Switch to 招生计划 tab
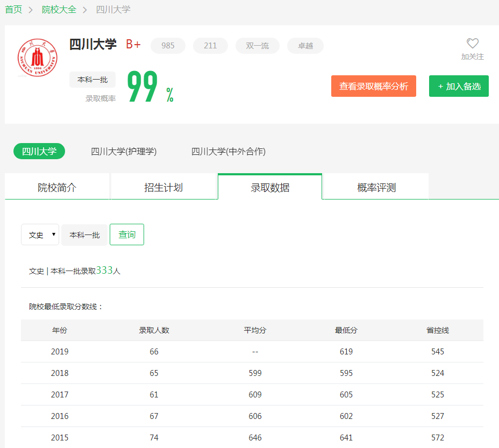499x448 pixels. (x=163, y=187)
